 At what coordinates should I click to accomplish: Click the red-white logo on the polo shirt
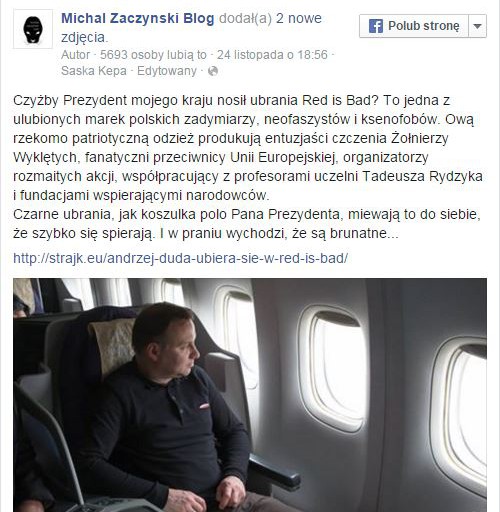(204, 406)
